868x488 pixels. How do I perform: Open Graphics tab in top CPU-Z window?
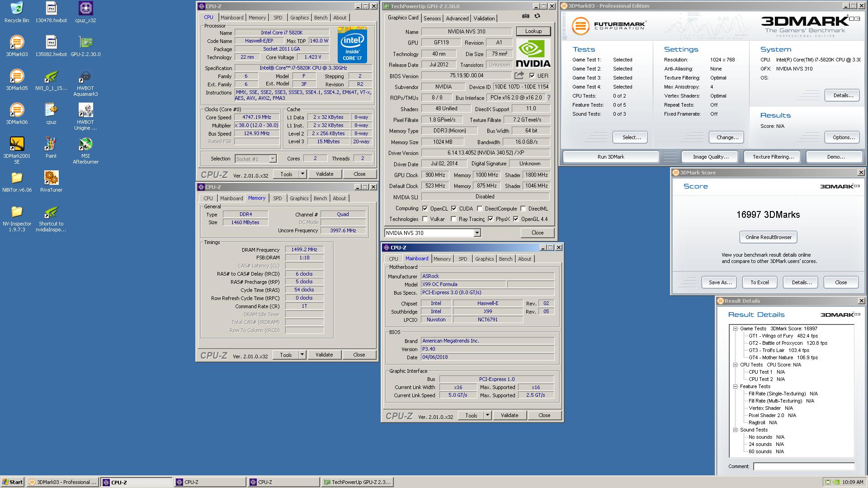300,18
